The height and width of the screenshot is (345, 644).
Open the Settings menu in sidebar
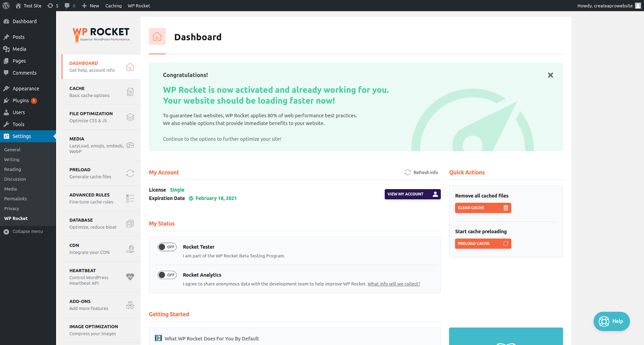28,136
